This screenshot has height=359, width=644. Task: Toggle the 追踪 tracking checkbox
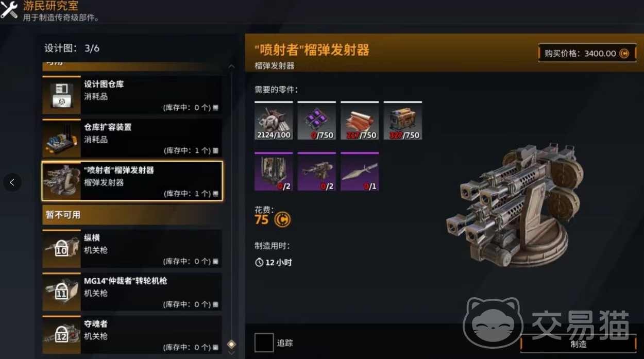pyautogui.click(x=264, y=343)
